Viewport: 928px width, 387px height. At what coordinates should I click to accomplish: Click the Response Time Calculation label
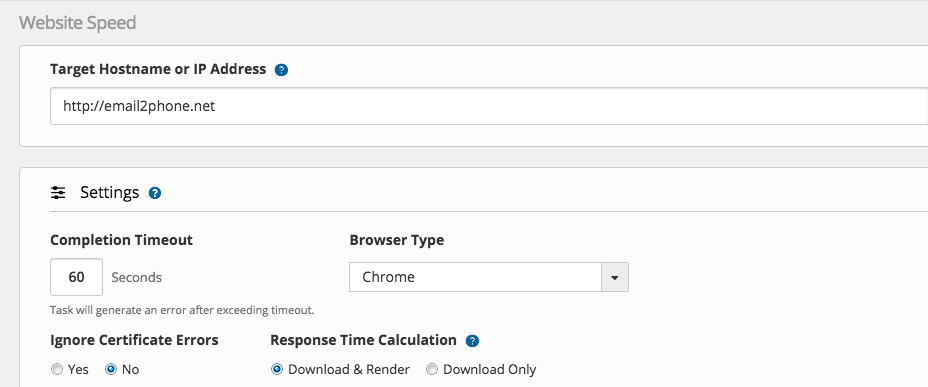(363, 340)
